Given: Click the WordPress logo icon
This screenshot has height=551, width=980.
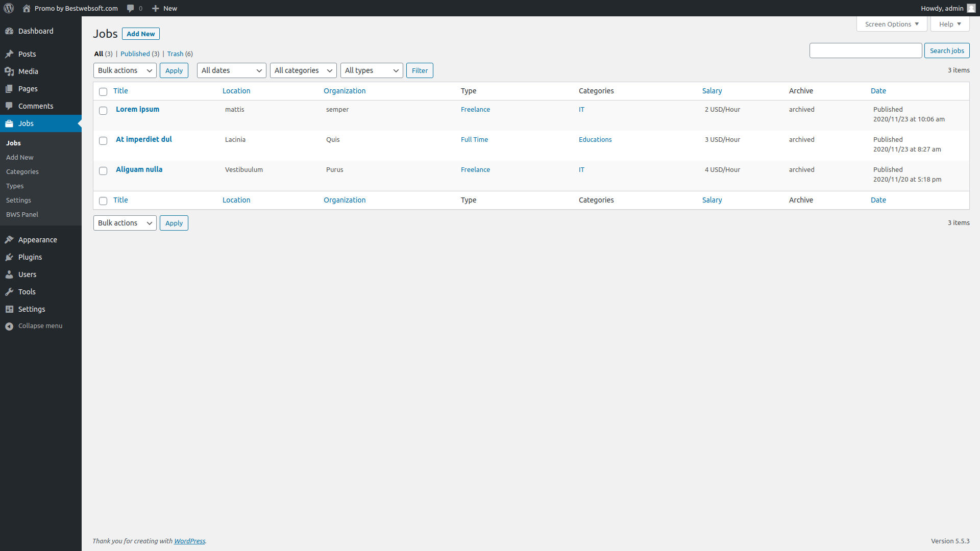Looking at the screenshot, I should tap(9, 8).
